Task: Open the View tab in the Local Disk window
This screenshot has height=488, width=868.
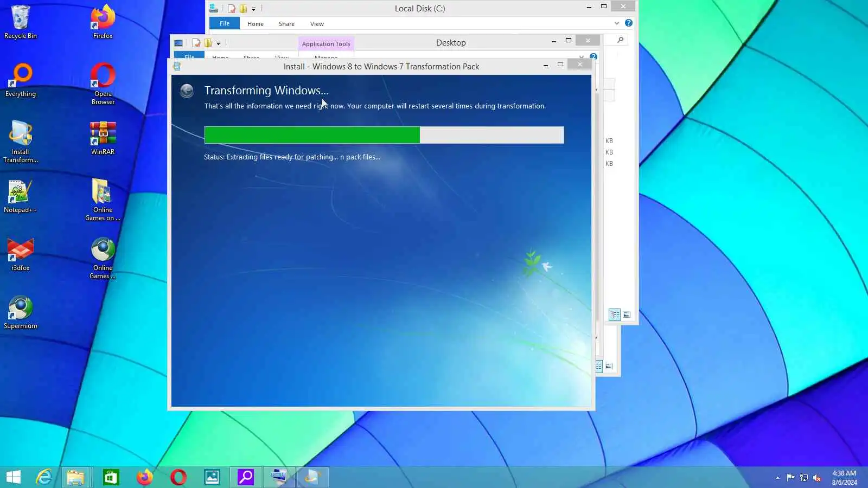Action: (317, 24)
